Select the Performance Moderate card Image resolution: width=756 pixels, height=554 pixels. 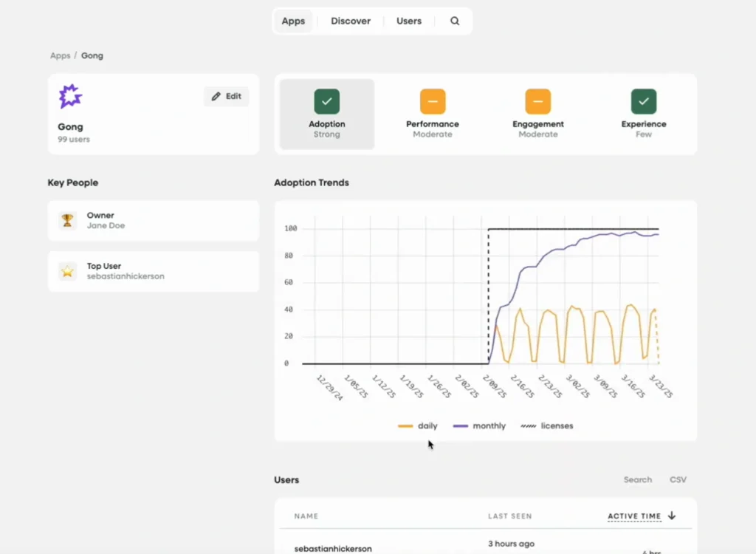click(433, 114)
